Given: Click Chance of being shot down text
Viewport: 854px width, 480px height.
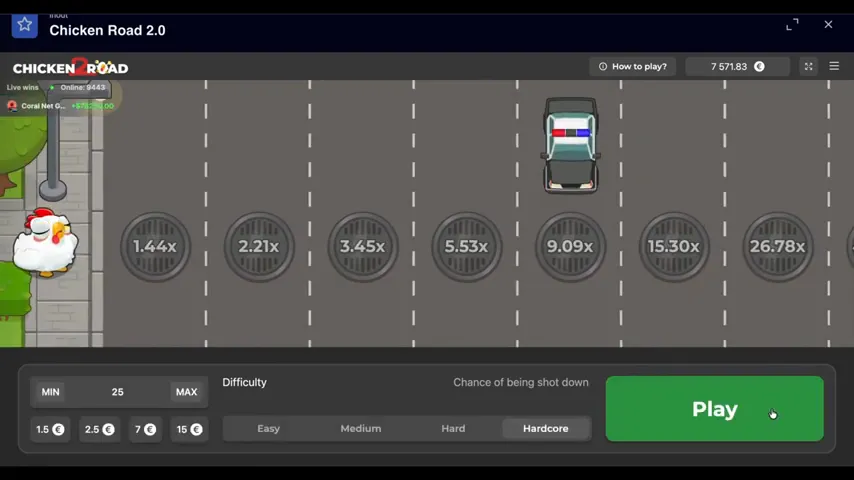Looking at the screenshot, I should [521, 382].
